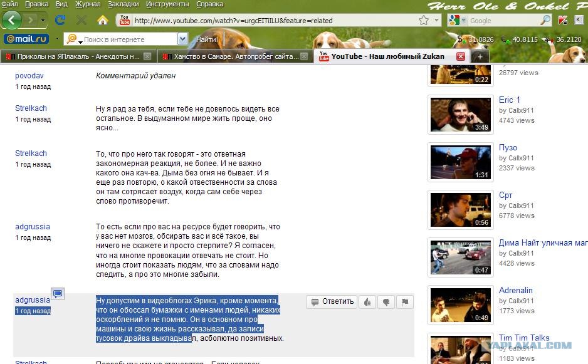Reload the page with the refresh icon
Screen dimensions: 588x364
click(60, 20)
